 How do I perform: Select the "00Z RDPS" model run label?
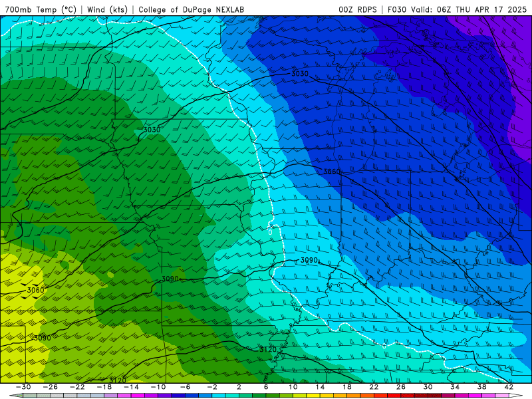tap(357, 9)
